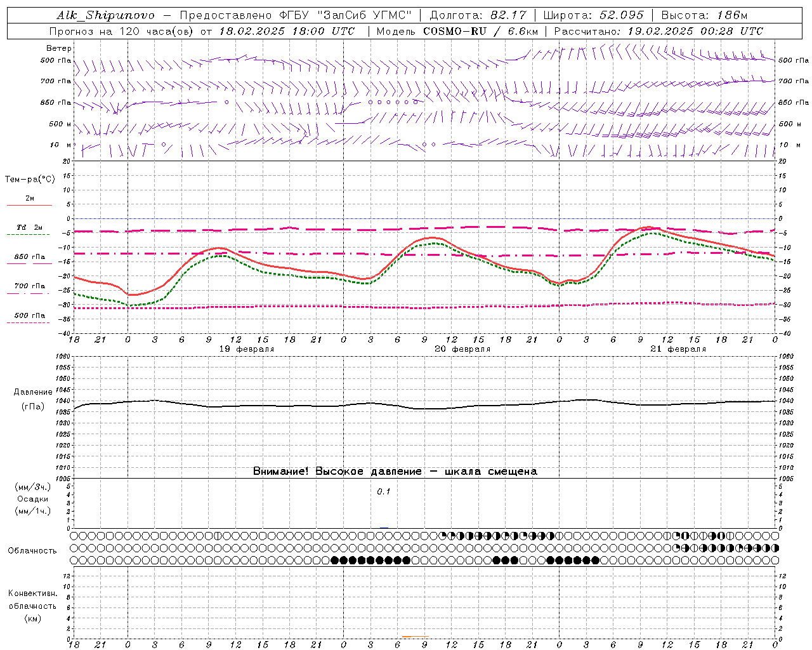Click the '(км)' convective cloud unit
The width and height of the screenshot is (812, 650).
33,618
